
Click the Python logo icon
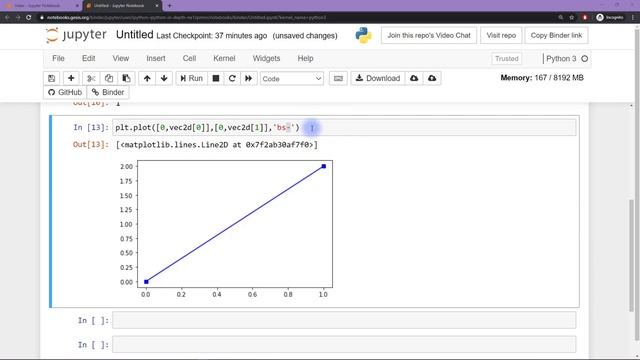363,36
